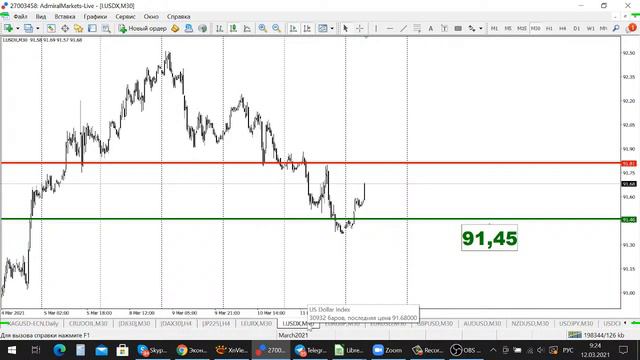Switch to the W1 timeframe
640x360 pixels.
pos(591,28)
